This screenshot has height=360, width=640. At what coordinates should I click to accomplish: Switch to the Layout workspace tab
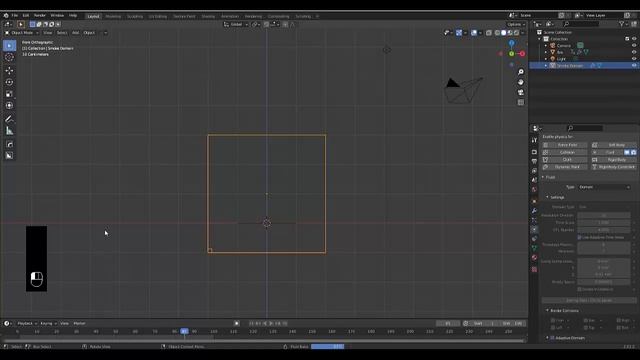pos(93,16)
